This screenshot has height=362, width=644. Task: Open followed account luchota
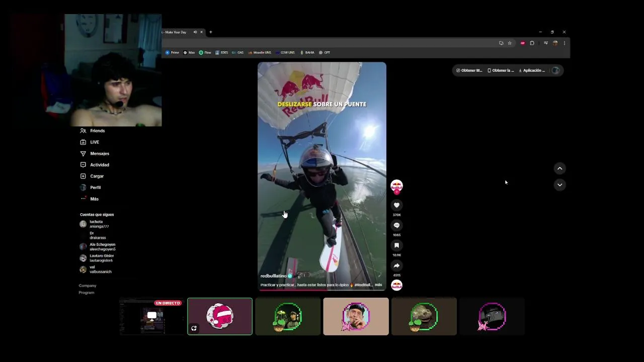[x=95, y=224]
